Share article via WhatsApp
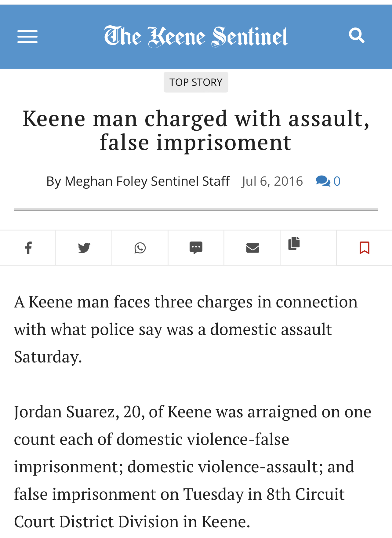The image size is (392, 538). click(x=140, y=248)
